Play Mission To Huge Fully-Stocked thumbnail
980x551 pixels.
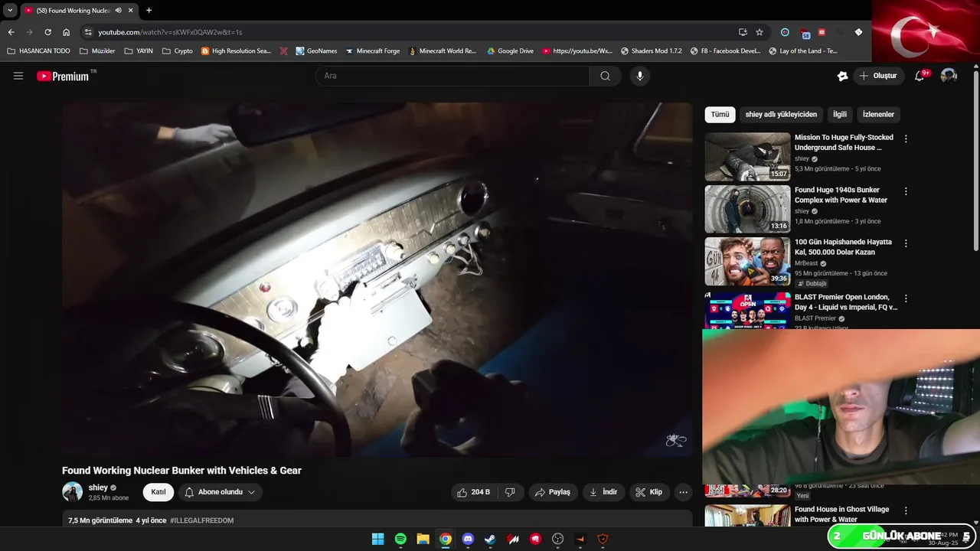[747, 157]
